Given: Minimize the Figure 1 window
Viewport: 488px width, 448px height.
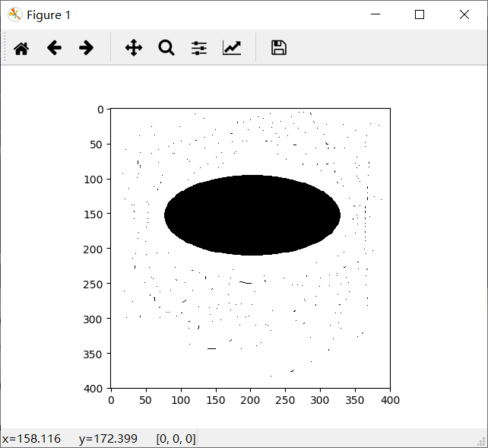Looking at the screenshot, I should click(376, 14).
